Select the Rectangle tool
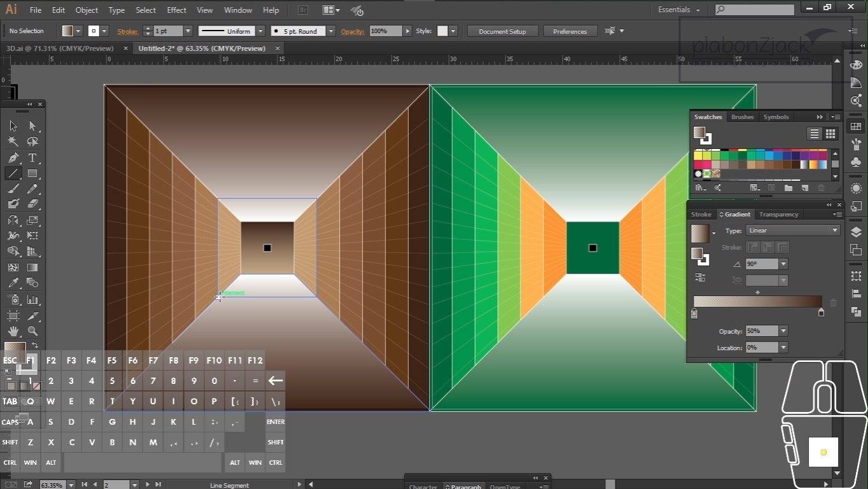The height and width of the screenshot is (489, 868). point(32,173)
